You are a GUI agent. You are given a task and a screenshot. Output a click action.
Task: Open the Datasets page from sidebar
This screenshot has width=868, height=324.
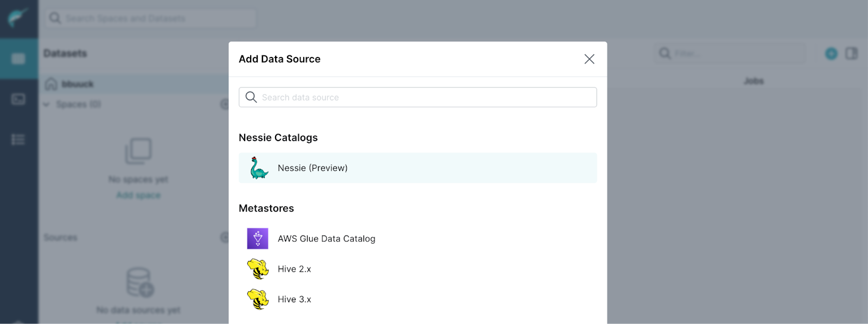point(18,59)
